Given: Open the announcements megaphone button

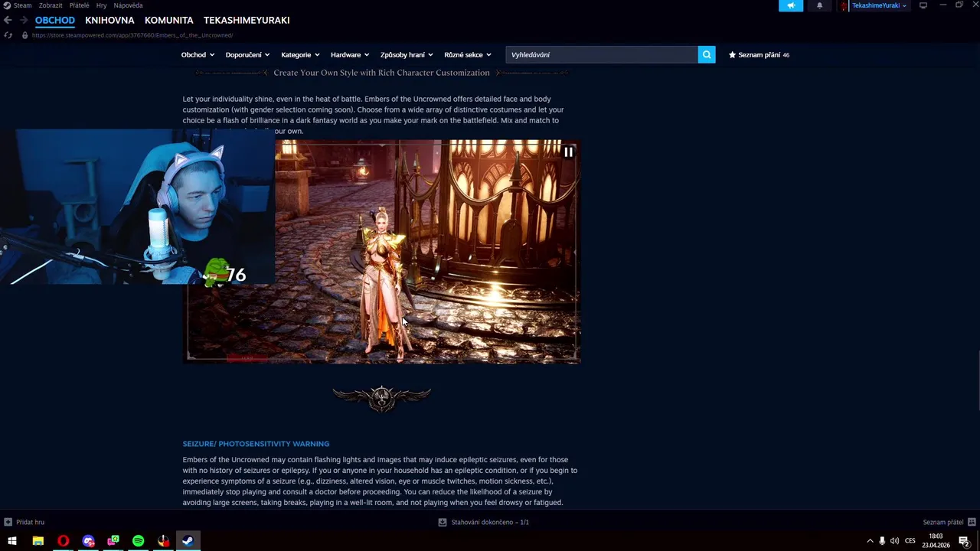Looking at the screenshot, I should pyautogui.click(x=791, y=5).
